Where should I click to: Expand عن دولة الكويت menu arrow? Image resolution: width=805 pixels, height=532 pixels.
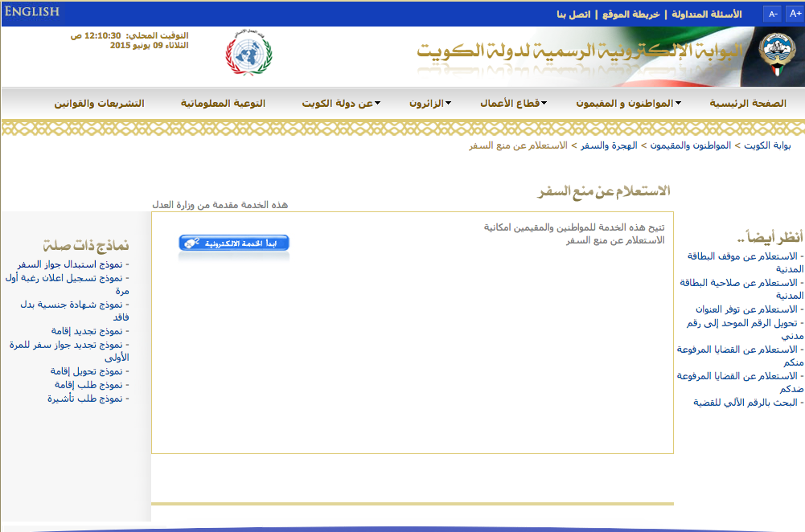[x=377, y=103]
